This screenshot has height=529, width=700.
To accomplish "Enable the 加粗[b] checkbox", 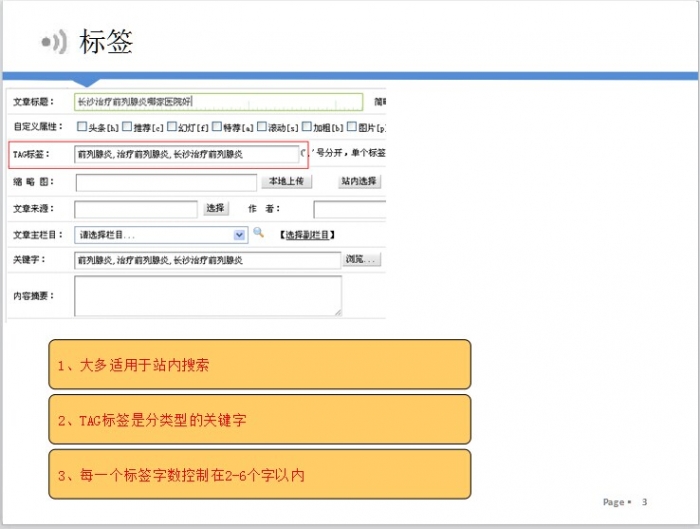I will click(306, 128).
